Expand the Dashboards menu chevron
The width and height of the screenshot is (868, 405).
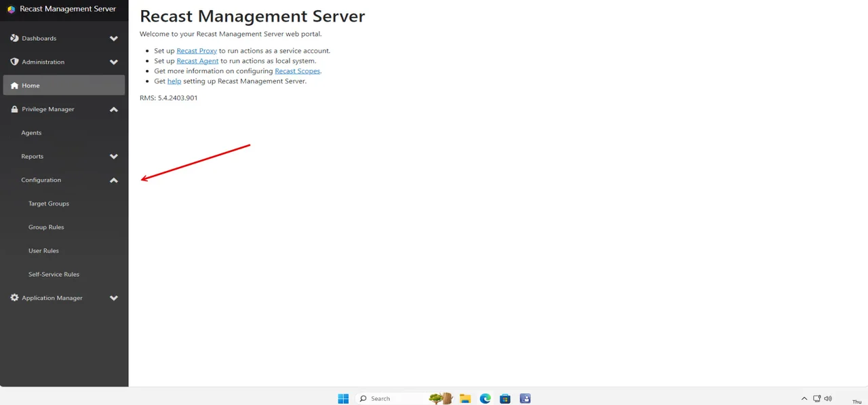point(114,39)
